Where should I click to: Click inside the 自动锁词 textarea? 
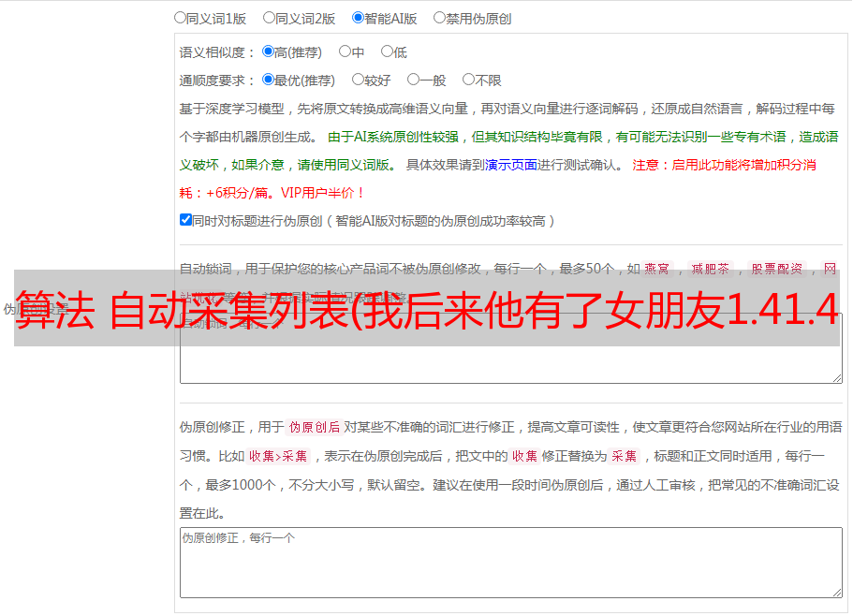pyautogui.click(x=511, y=348)
